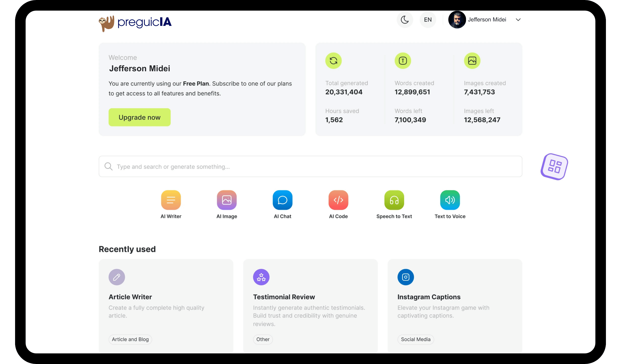Image resolution: width=621 pixels, height=364 pixels.
Task: Click the Upgrade now button
Action: [x=140, y=117]
